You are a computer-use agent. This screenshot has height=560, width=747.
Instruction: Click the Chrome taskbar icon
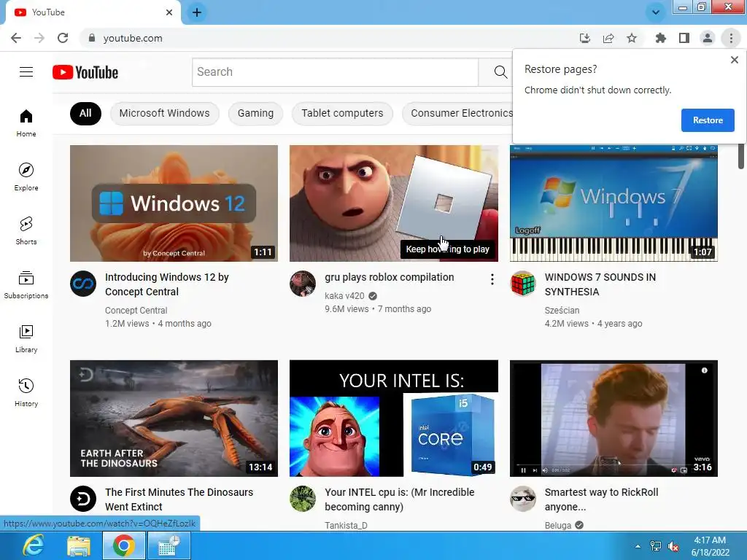tap(124, 545)
